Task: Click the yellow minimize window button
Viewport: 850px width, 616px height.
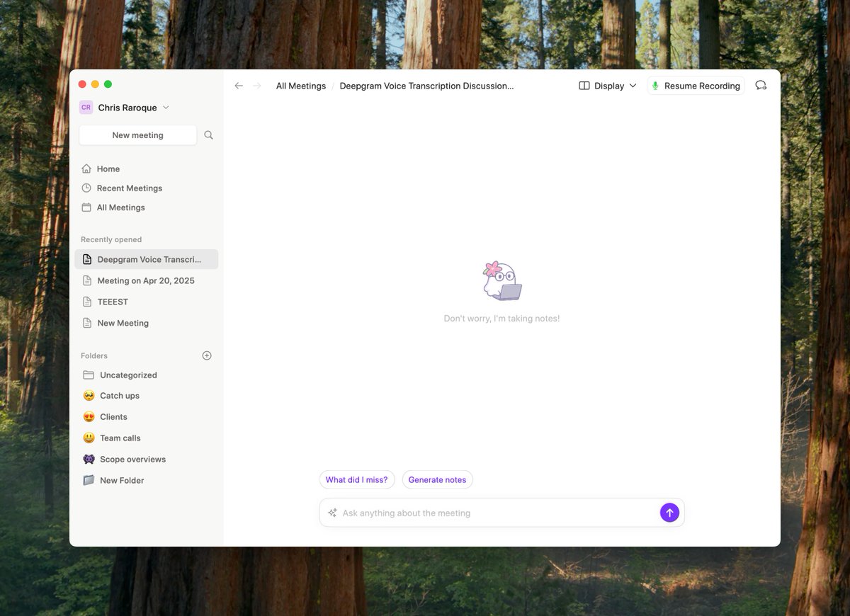Action: click(95, 84)
